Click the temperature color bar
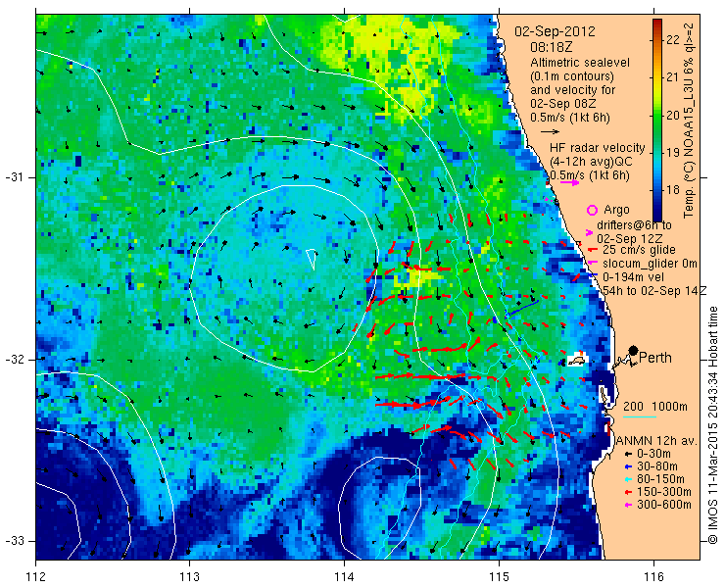Screen dimensions: 725x588 (657, 120)
